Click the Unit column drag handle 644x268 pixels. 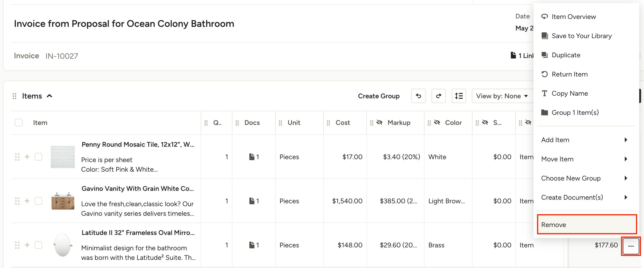tap(280, 123)
